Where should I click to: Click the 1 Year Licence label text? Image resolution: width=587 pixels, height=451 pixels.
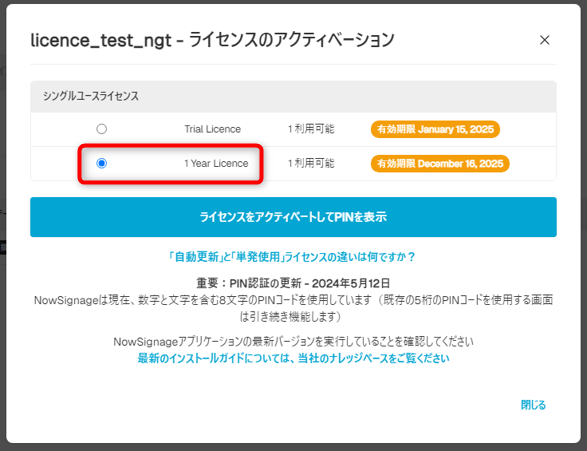pyautogui.click(x=216, y=164)
